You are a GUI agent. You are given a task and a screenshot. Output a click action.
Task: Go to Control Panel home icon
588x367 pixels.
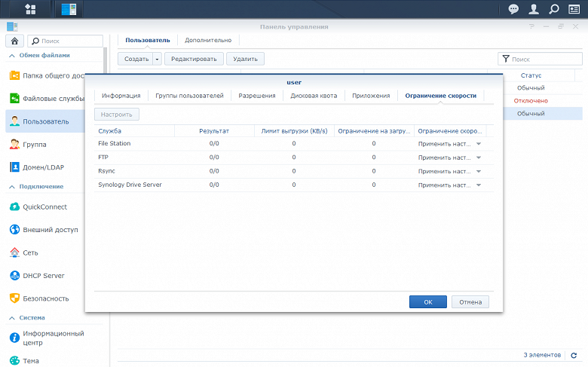pos(14,41)
